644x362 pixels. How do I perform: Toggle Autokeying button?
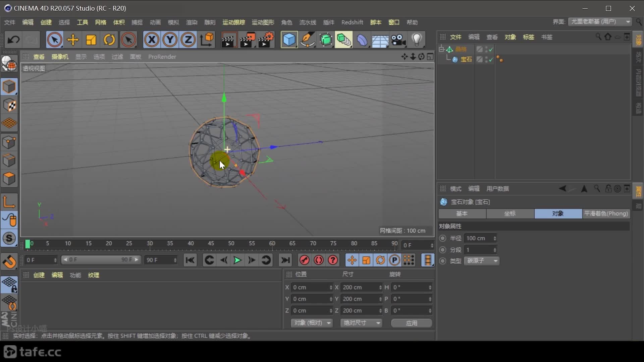click(319, 260)
